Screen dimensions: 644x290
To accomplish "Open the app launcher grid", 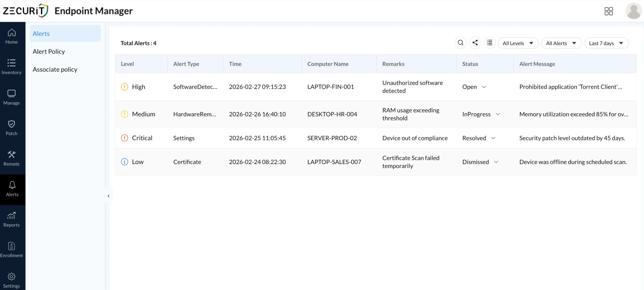I will pyautogui.click(x=609, y=11).
